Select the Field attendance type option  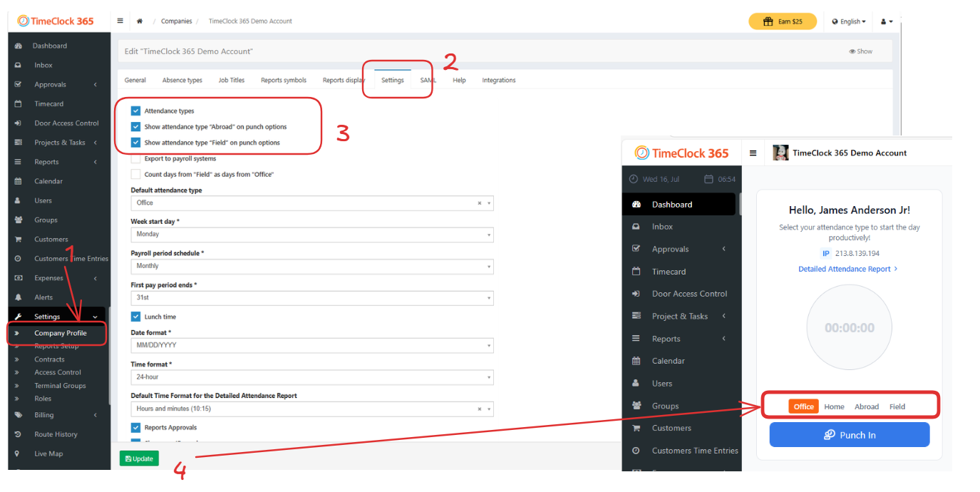point(897,406)
